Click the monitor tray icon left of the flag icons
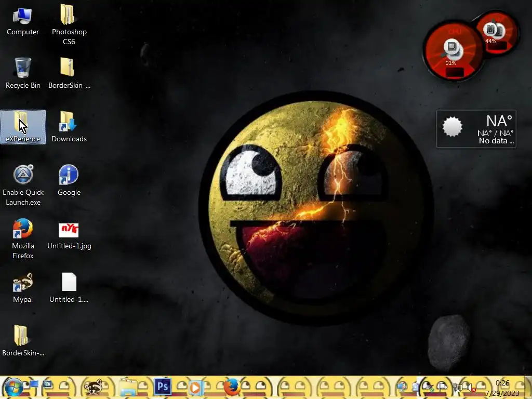This screenshot has width=532, height=399. 402,387
